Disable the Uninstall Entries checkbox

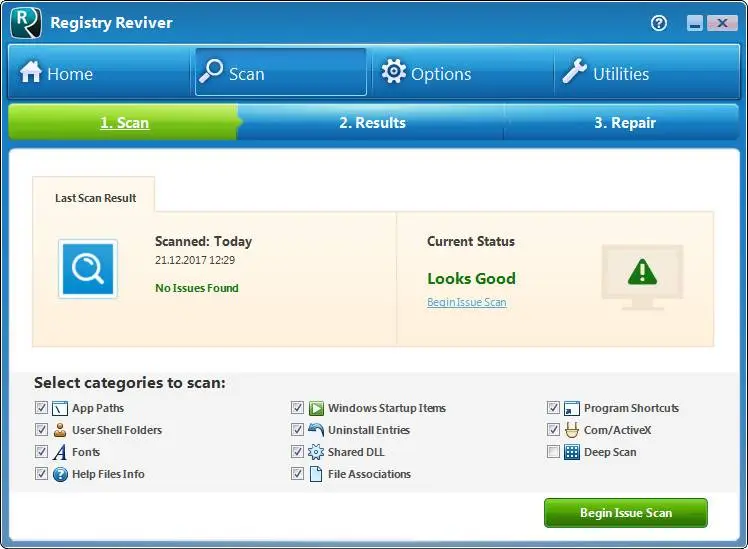click(x=297, y=430)
